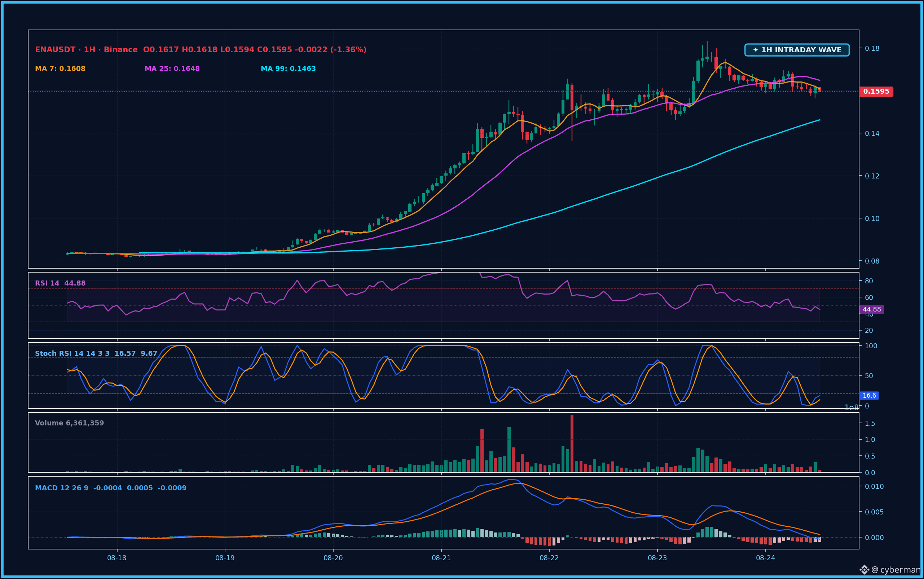Click the 50 label on Stoch RSI axis

point(869,376)
